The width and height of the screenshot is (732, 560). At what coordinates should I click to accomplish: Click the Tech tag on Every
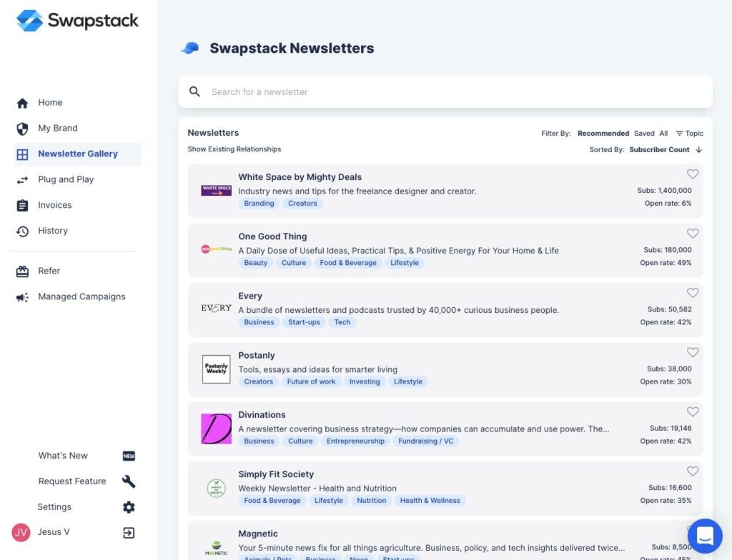(342, 322)
